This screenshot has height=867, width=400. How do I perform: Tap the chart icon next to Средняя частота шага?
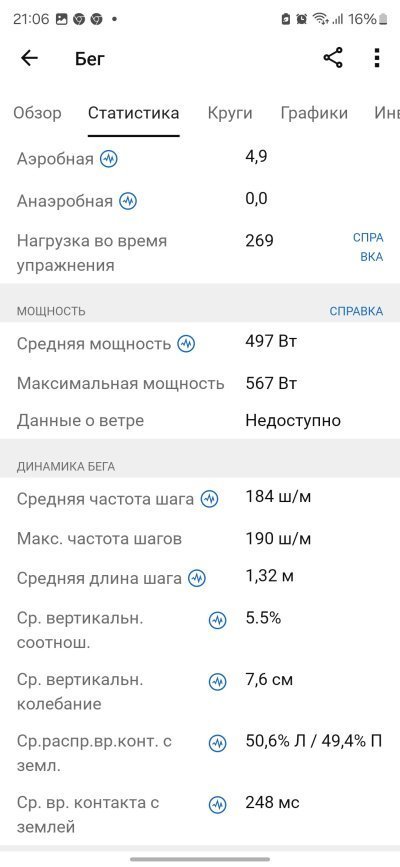coord(209,499)
